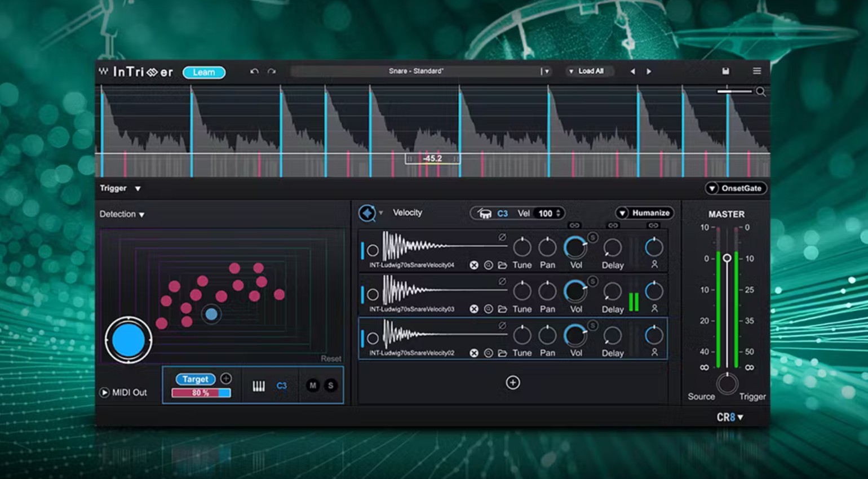Open folder to load SnareVelocity03 sample
Image resolution: width=868 pixels, height=479 pixels.
(x=502, y=309)
